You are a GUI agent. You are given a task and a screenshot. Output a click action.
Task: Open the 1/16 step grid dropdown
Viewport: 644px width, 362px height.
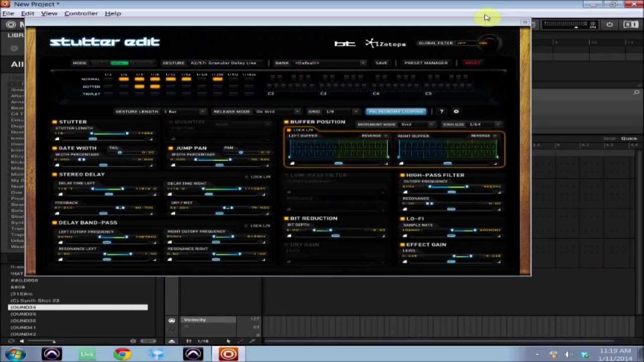[x=203, y=341]
